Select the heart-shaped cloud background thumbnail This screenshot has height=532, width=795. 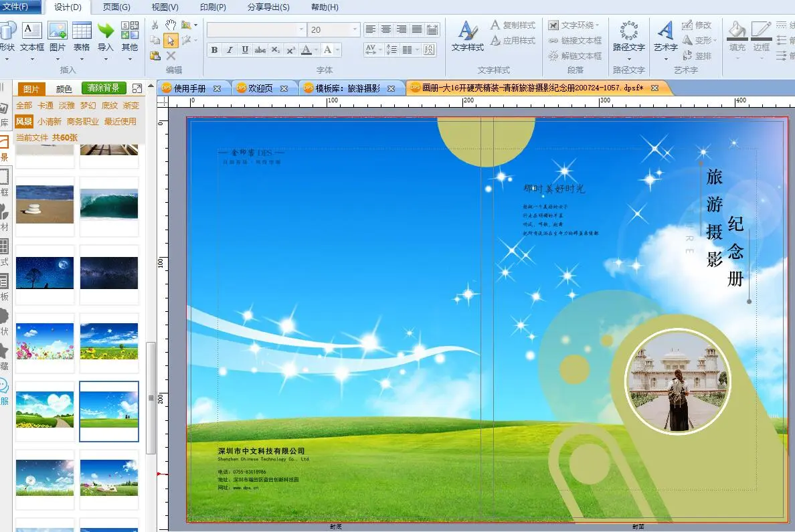pyautogui.click(x=45, y=410)
